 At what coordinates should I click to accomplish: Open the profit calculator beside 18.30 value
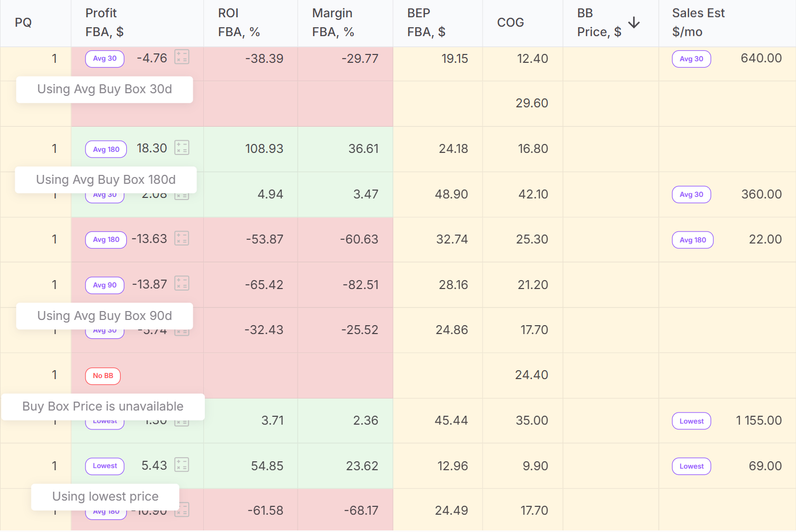[182, 148]
